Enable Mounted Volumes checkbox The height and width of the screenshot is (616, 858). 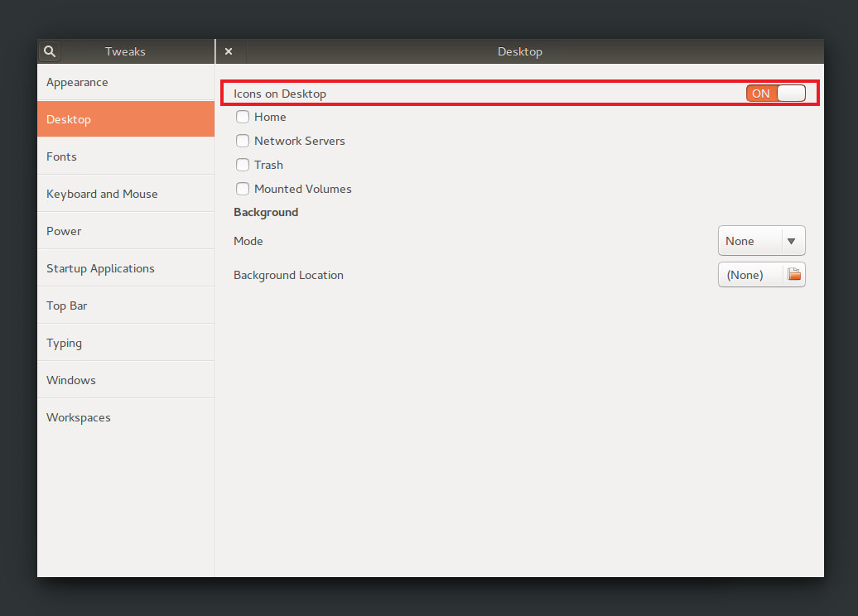click(243, 189)
